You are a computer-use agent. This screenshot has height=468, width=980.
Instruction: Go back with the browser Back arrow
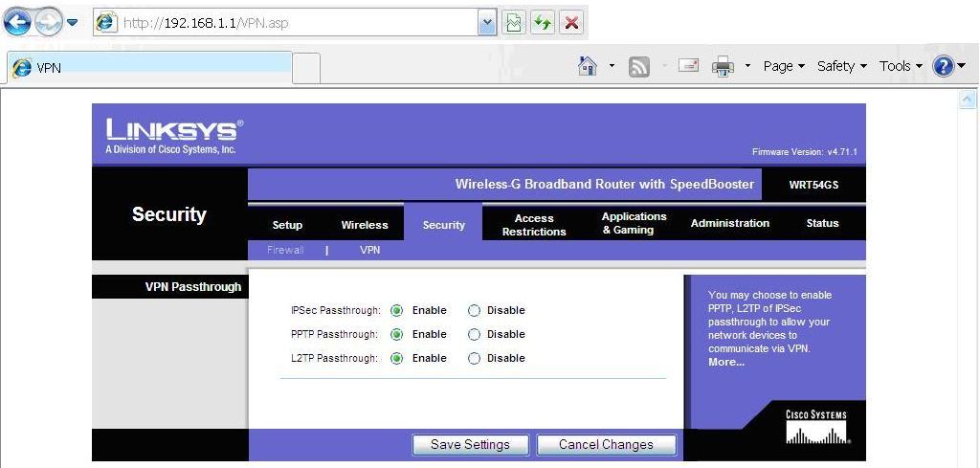point(17,23)
